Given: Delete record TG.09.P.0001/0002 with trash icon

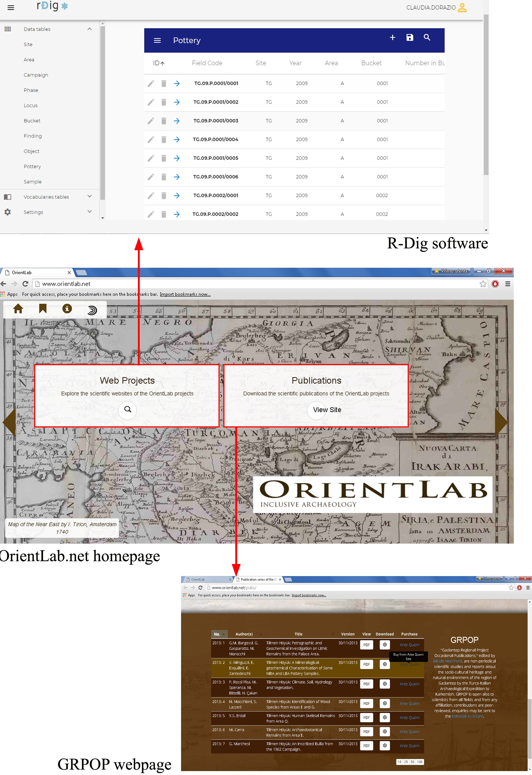Looking at the screenshot, I should [164, 102].
